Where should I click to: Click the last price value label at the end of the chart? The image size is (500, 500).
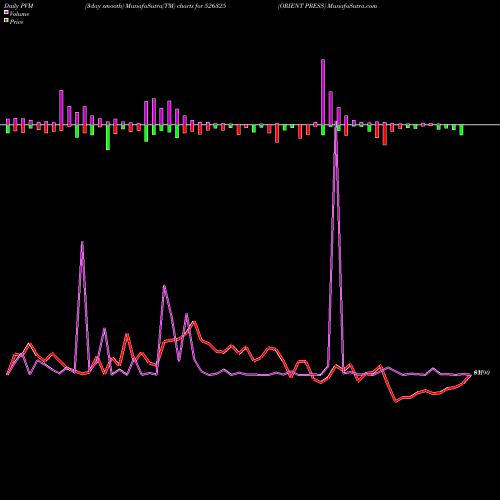[482, 373]
